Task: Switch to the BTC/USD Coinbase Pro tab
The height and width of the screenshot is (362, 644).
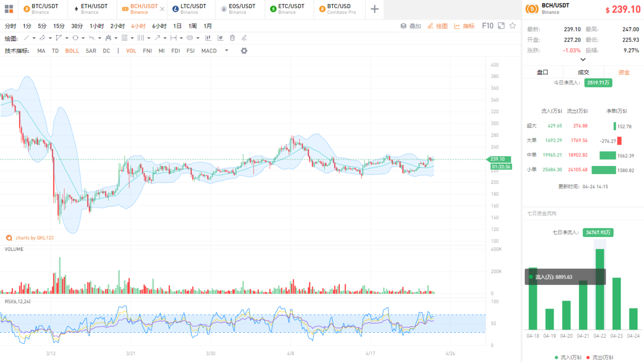Action: coord(340,9)
